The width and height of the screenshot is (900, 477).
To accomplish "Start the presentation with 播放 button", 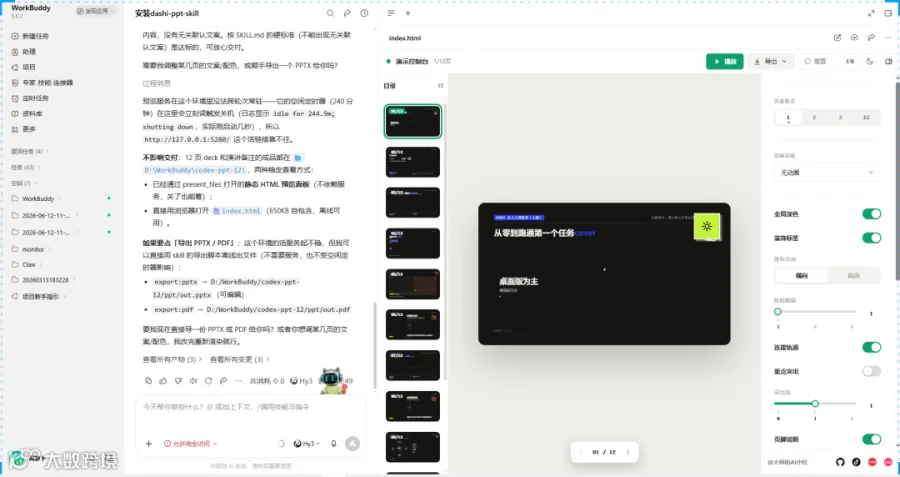I will pos(724,61).
